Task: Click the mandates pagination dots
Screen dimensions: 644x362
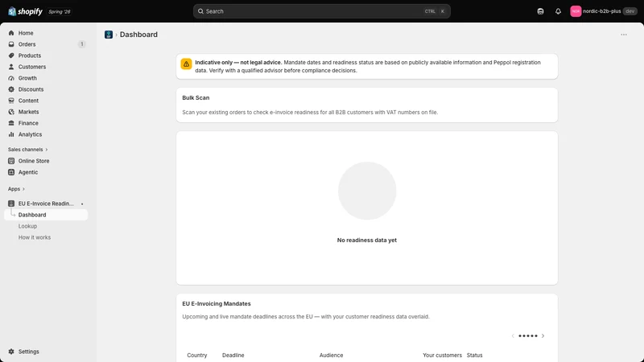Action: pos(528,335)
